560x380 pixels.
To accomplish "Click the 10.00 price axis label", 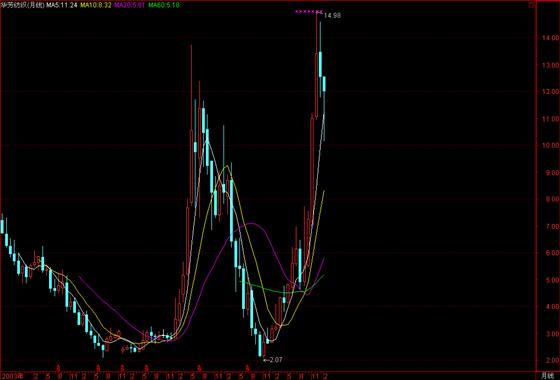I will pyautogui.click(x=550, y=146).
